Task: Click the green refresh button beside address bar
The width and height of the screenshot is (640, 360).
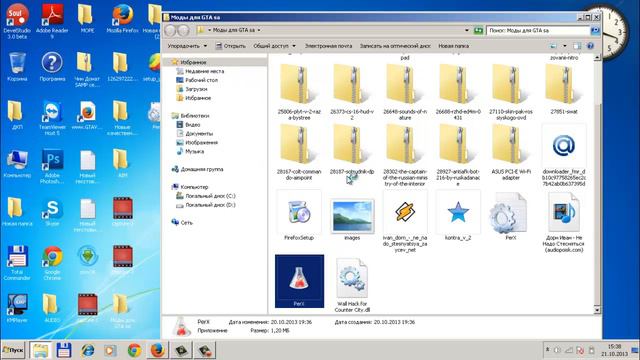Action: tap(478, 30)
